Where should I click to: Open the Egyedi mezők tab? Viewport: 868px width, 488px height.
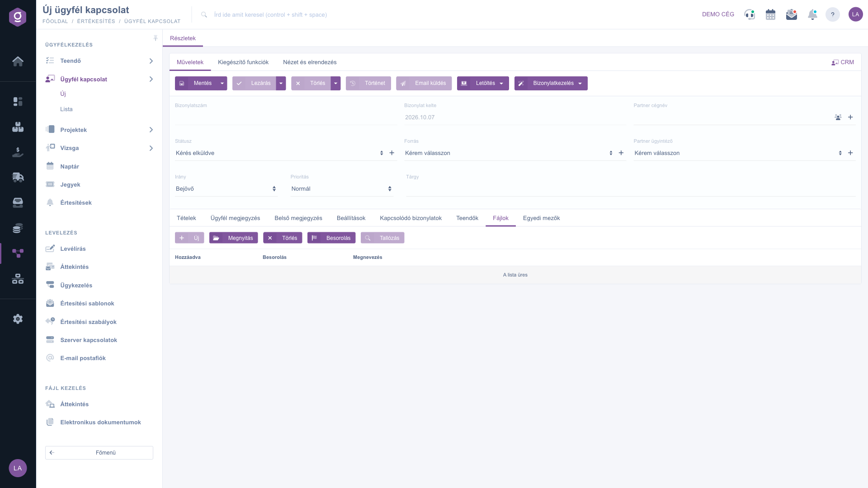(542, 218)
